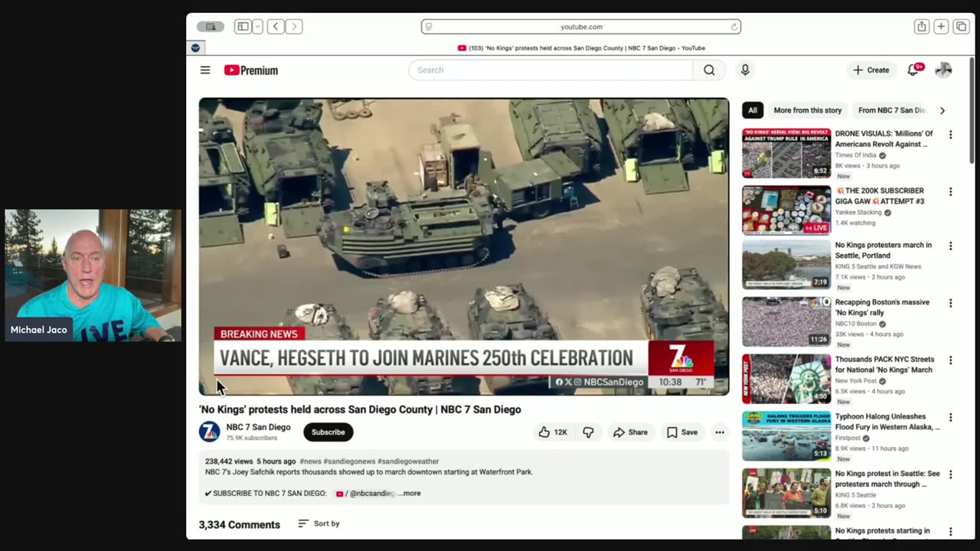The width and height of the screenshot is (980, 551).
Task: Open options for Seattle, Portland video
Action: tap(950, 246)
